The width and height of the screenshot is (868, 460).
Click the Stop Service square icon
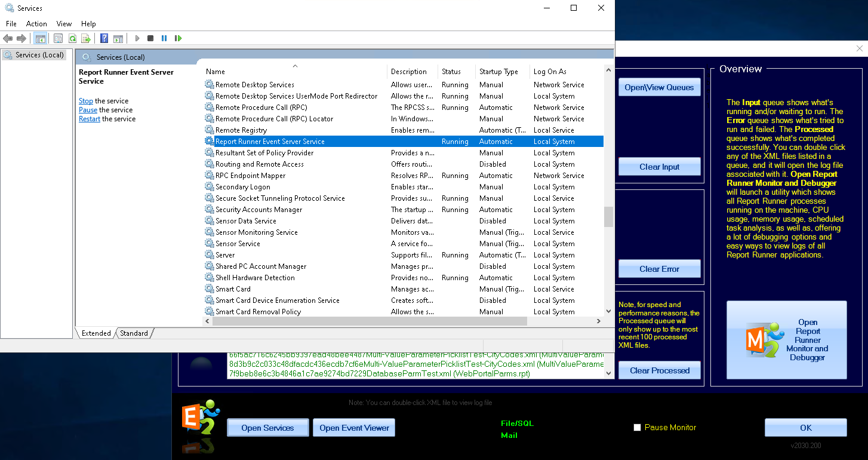(x=150, y=38)
